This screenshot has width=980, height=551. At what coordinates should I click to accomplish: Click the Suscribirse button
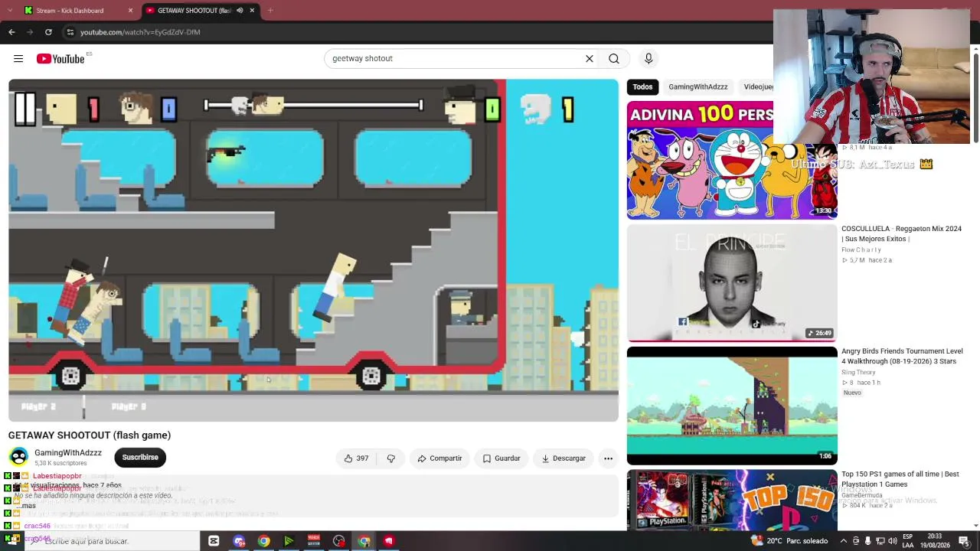pos(140,458)
